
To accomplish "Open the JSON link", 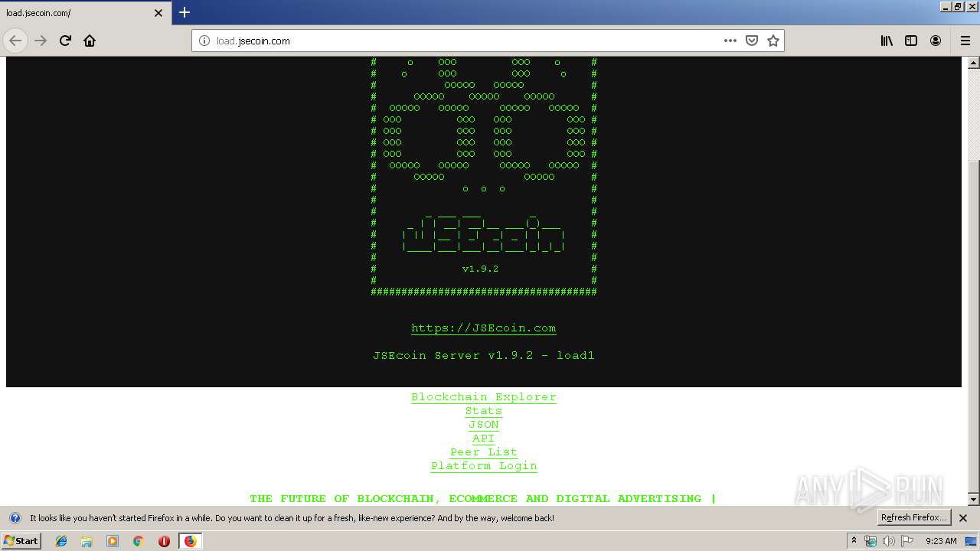I will tap(484, 424).
